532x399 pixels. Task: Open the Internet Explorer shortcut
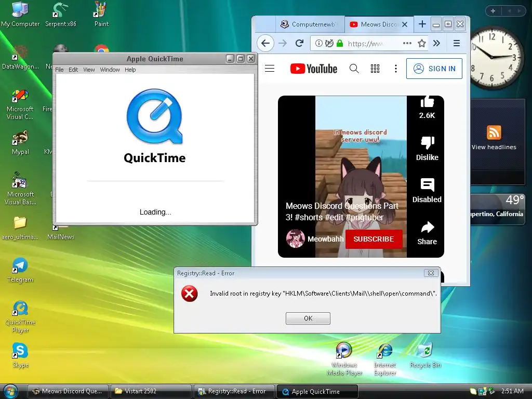(x=385, y=359)
